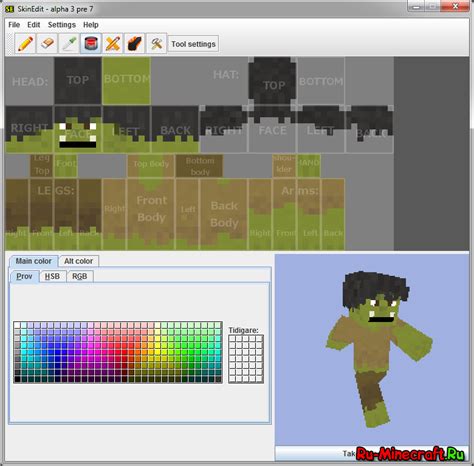Select the crossed pencil and ruler tool

coord(113,44)
